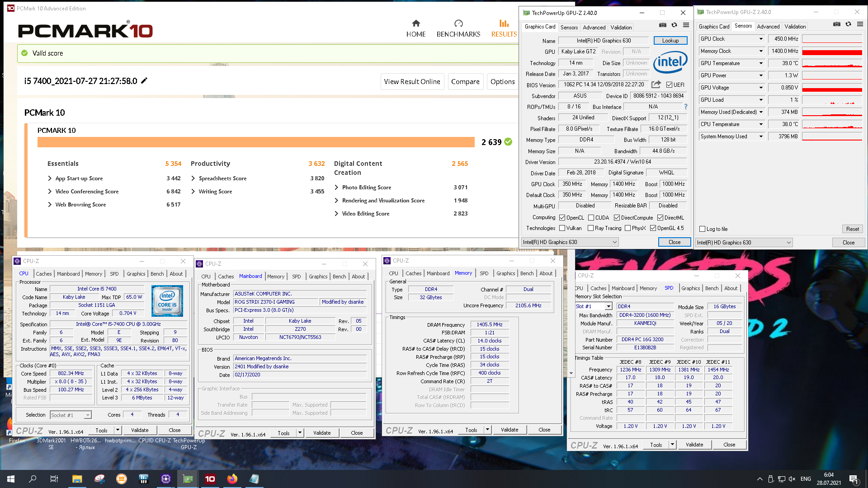Switch to GPU-Z from the taskbar
This screenshot has height=488, width=868.
point(188,479)
